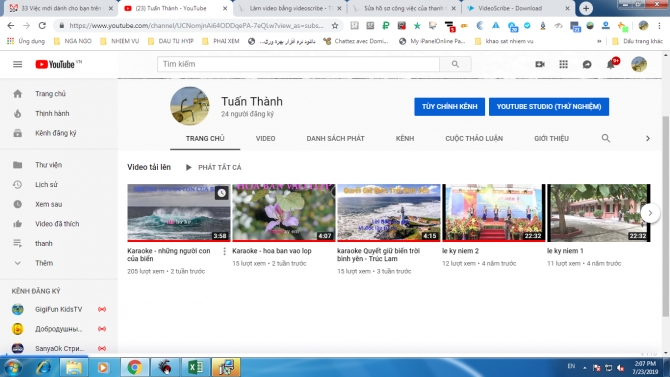Open Excel from the taskbar
The image size is (670, 377).
(195, 367)
